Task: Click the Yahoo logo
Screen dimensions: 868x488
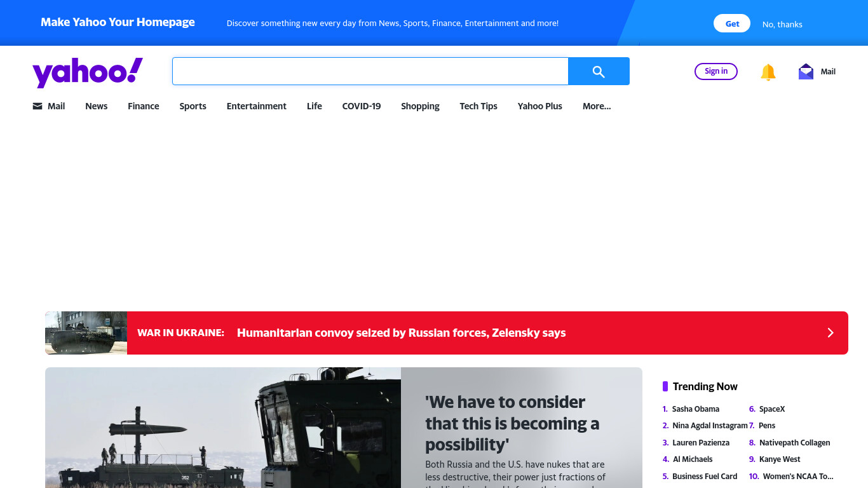Action: point(88,72)
